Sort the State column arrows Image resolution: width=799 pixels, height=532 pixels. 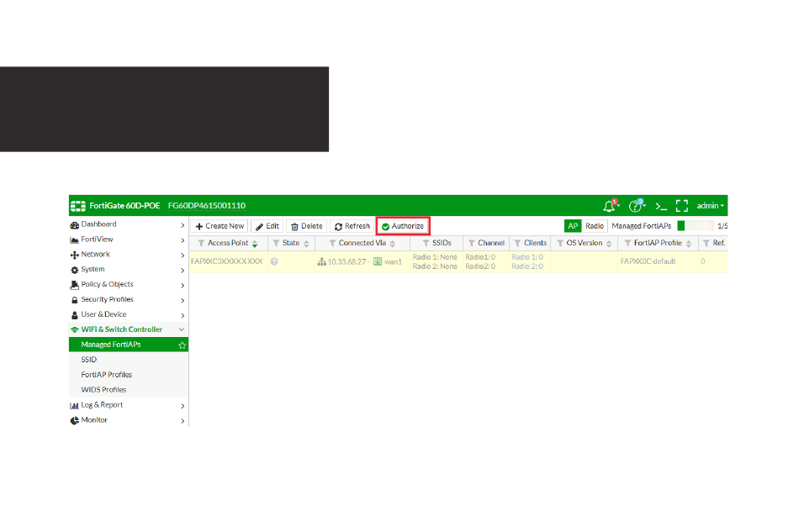306,244
